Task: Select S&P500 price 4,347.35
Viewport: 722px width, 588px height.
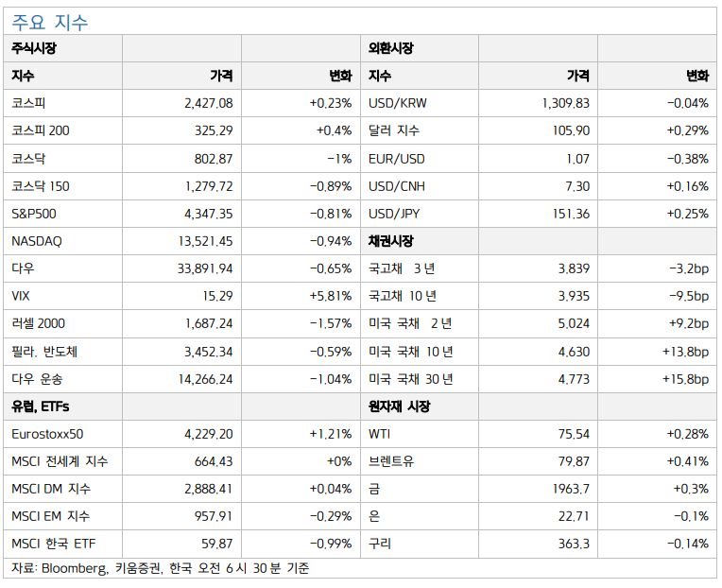Action: [209, 214]
